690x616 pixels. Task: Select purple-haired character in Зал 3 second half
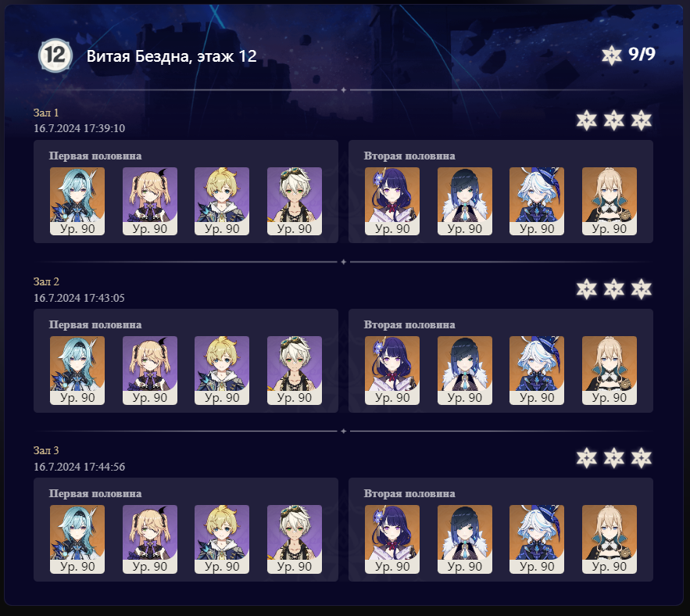(392, 539)
